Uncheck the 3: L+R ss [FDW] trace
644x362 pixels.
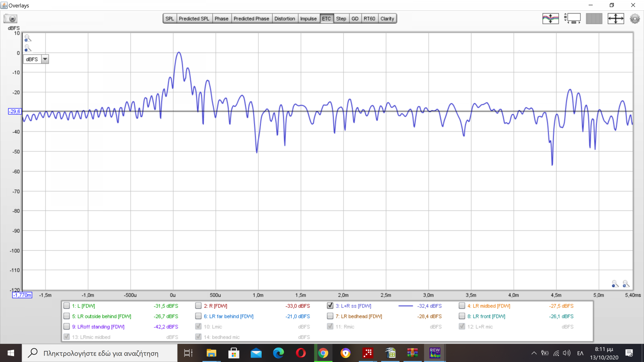[x=330, y=306]
